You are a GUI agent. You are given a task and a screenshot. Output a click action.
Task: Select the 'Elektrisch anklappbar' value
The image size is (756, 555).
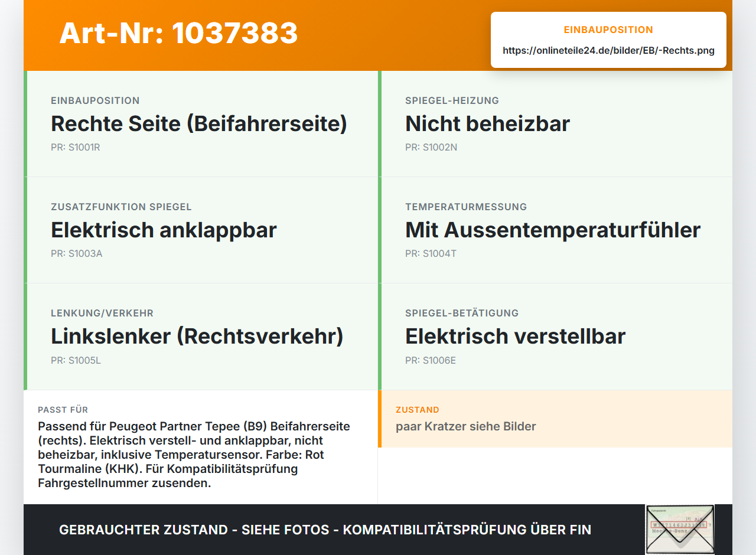[x=164, y=230]
